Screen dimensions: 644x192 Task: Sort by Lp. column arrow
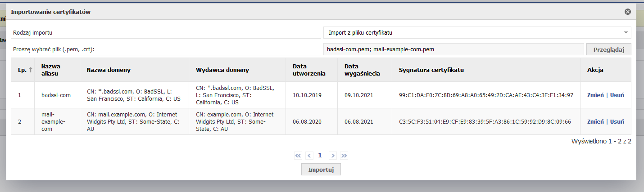[x=31, y=70]
